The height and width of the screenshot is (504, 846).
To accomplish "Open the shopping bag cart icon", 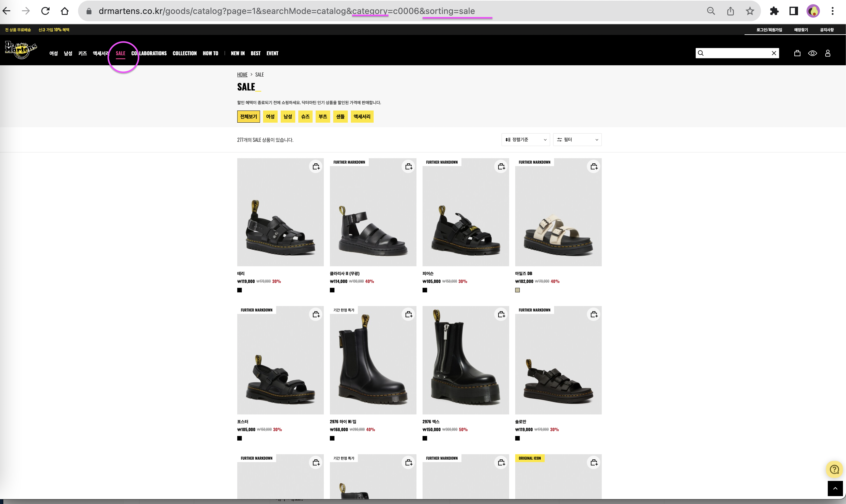I will click(797, 53).
